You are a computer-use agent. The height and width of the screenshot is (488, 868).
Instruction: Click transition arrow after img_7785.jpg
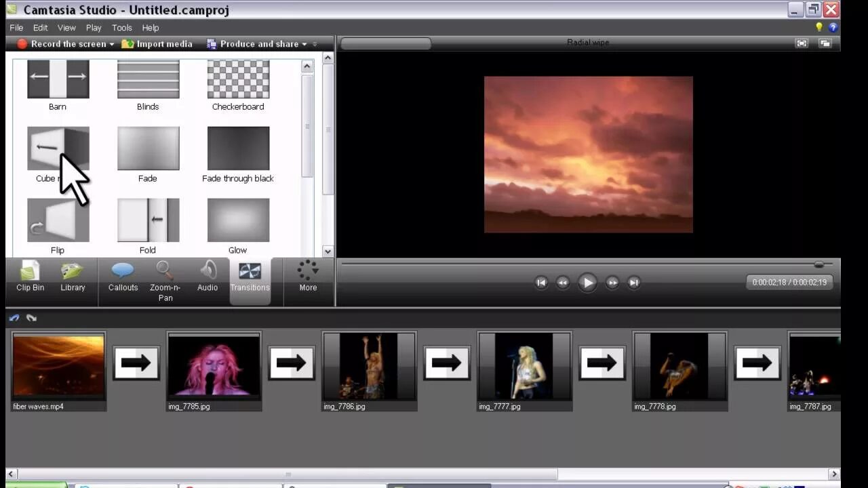(292, 363)
